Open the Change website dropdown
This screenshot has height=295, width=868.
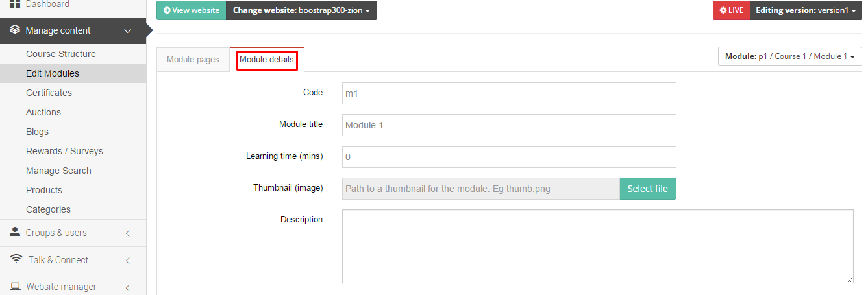point(301,10)
